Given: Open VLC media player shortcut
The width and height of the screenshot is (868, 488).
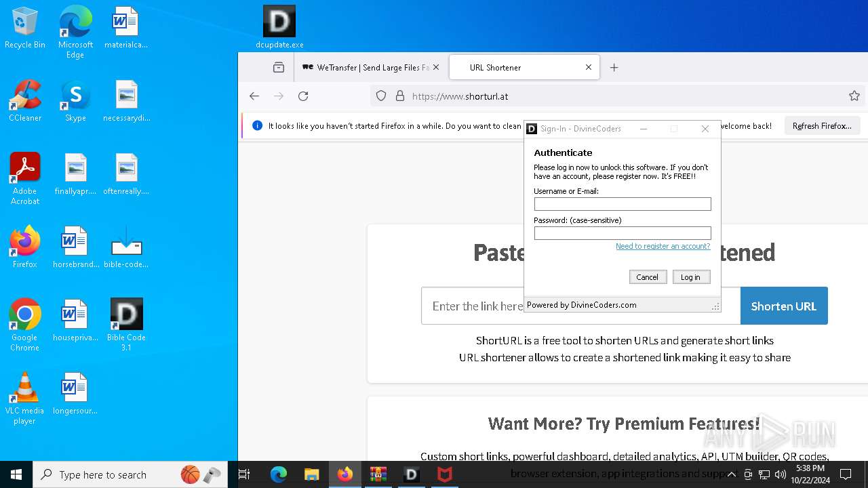Looking at the screenshot, I should (25, 399).
